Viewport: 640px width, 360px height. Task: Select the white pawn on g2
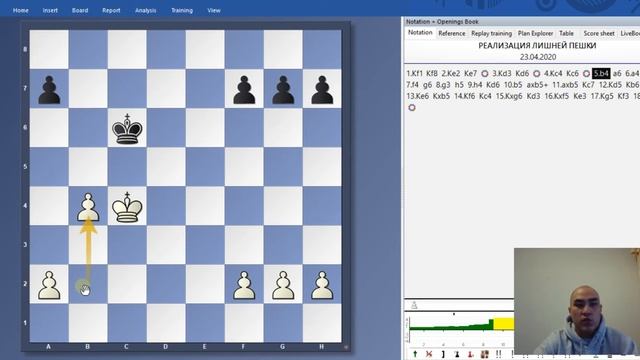[x=283, y=285]
